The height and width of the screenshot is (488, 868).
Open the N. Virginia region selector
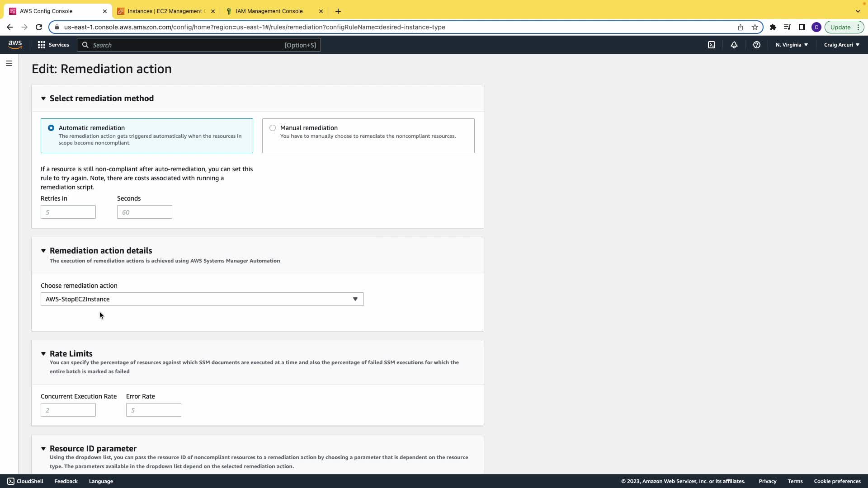click(x=792, y=45)
